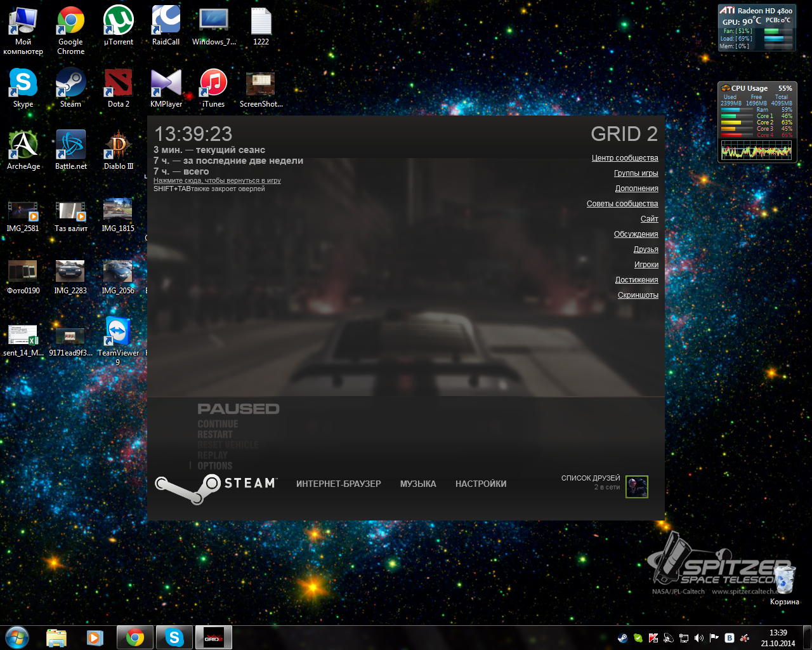Click the GRID 2 taskbar button

[x=213, y=637]
